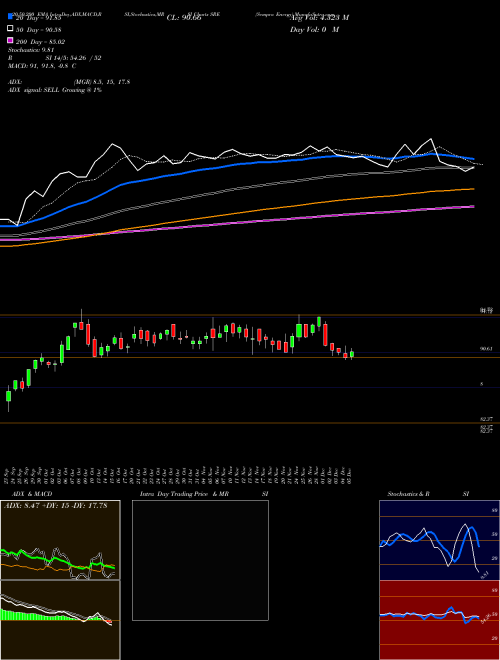Click the thick blue 20 Day EMA line
Viewport: 500px width, 660px height.
pos(236,165)
